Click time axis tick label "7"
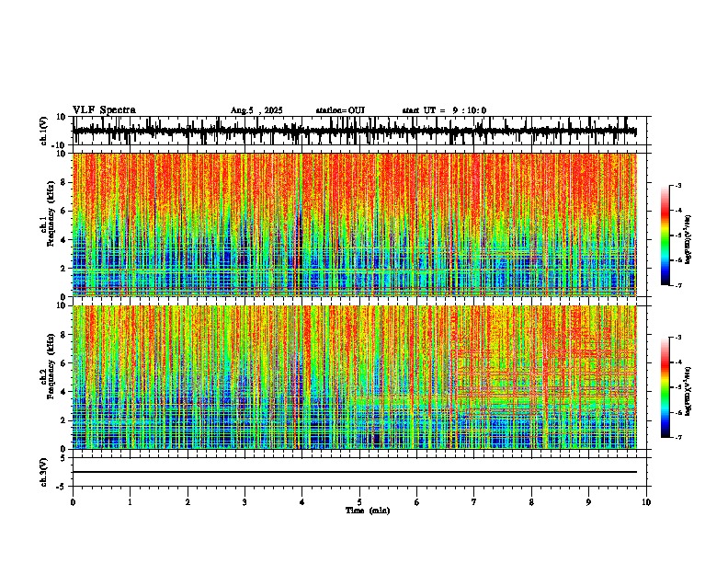This screenshot has height=563, width=728. coord(474,502)
